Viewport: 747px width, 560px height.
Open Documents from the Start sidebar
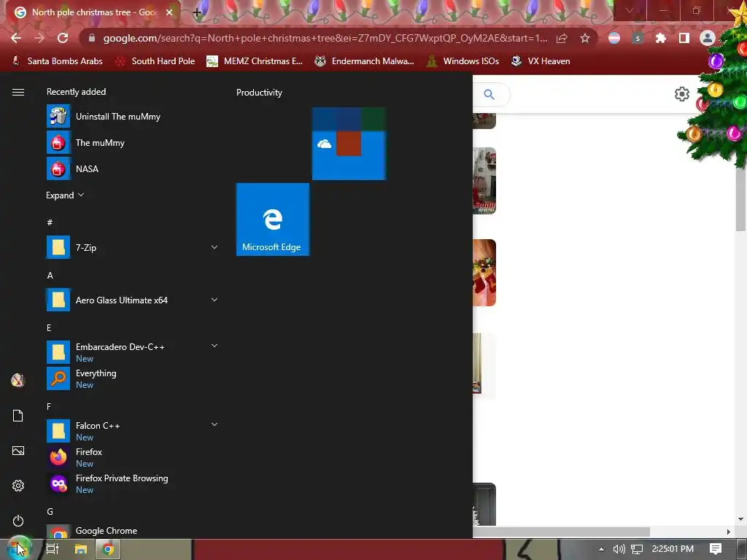[x=18, y=416]
